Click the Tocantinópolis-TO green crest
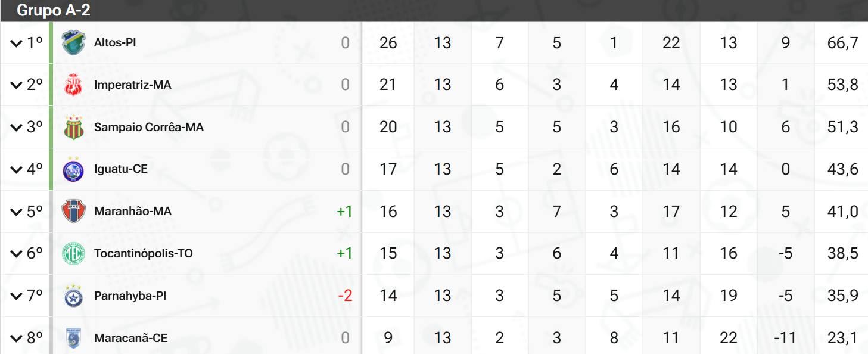Viewport: 868px width, 354px height. pos(73,254)
